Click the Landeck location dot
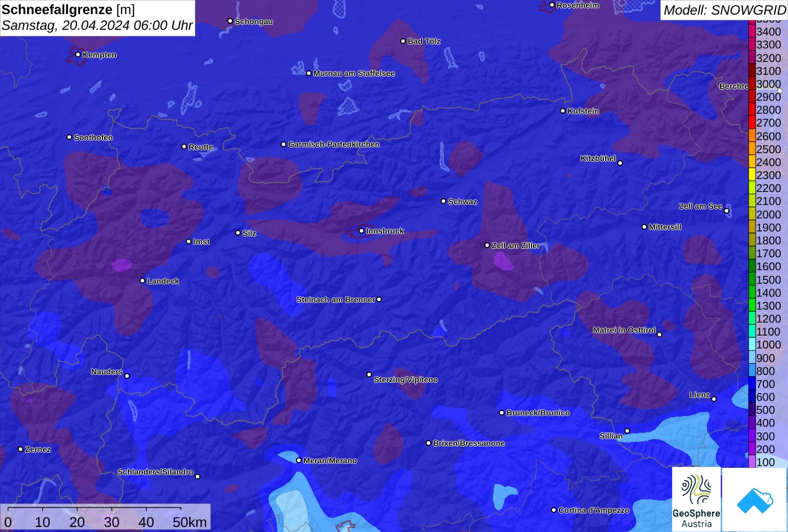 (142, 281)
